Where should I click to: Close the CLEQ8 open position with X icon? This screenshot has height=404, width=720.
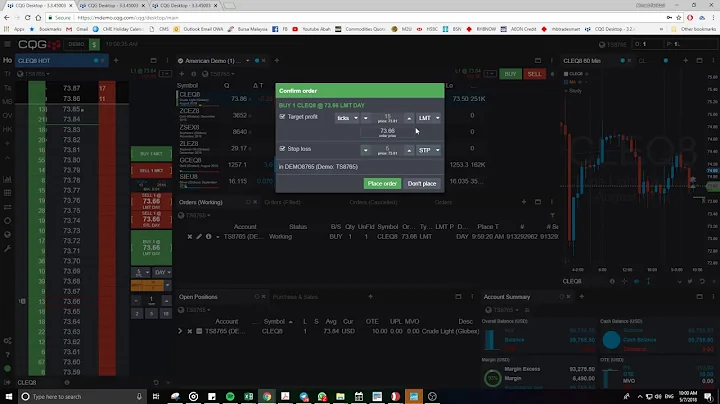pos(190,331)
